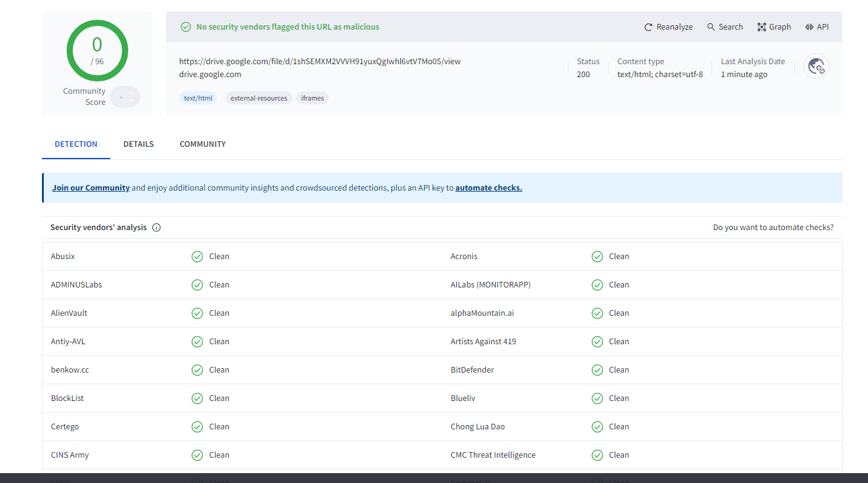The height and width of the screenshot is (483, 868).
Task: Click the CINS Army vendor name
Action: pyautogui.click(x=70, y=455)
